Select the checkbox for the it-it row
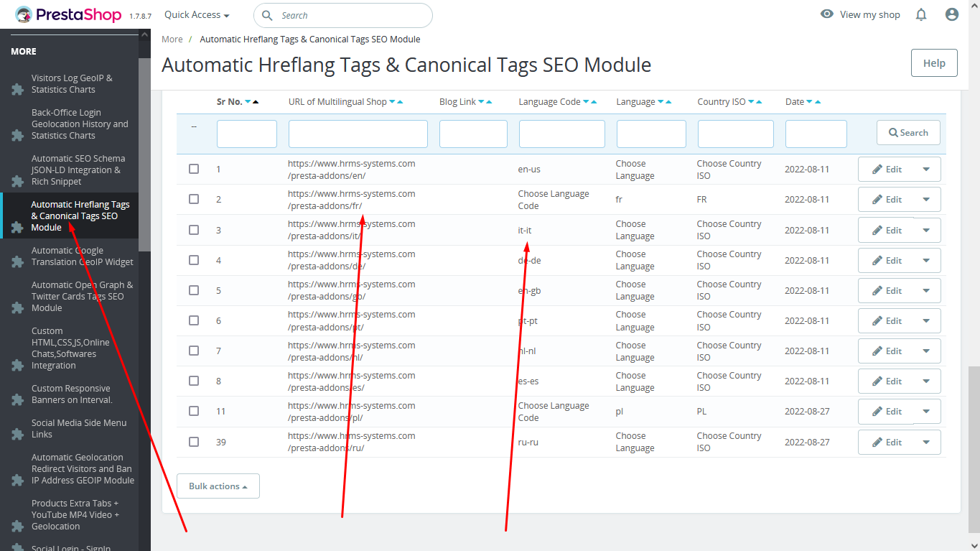Viewport: 980px width, 551px height. [x=194, y=230]
